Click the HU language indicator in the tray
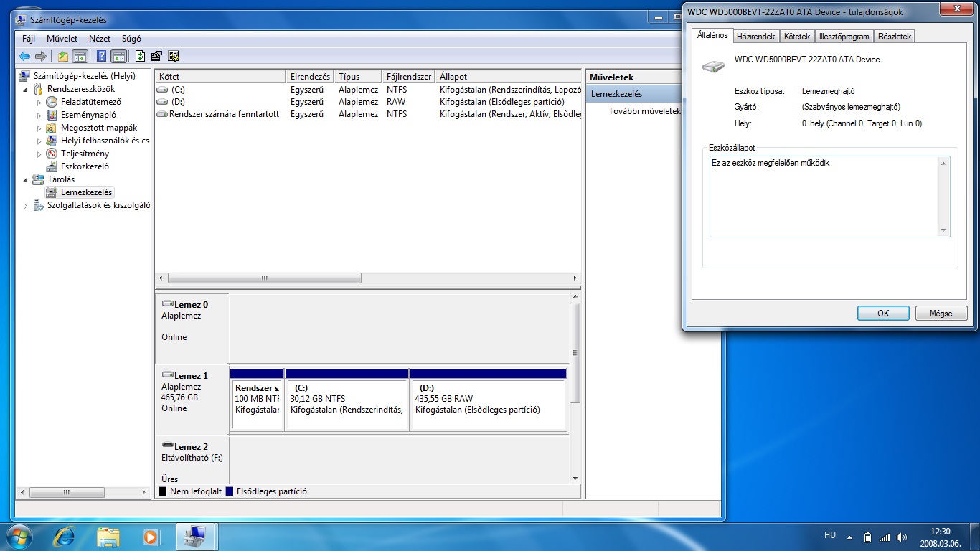Viewport: 980px width, 551px height. click(830, 536)
